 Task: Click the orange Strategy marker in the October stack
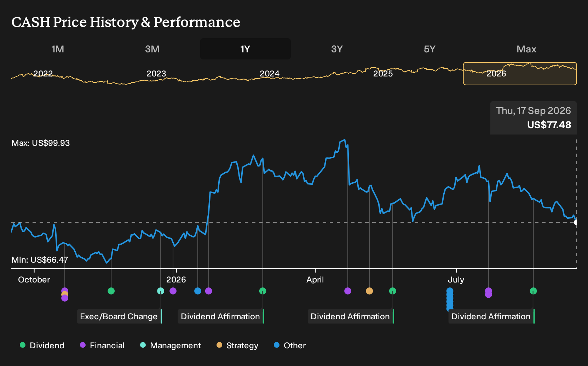point(65,294)
